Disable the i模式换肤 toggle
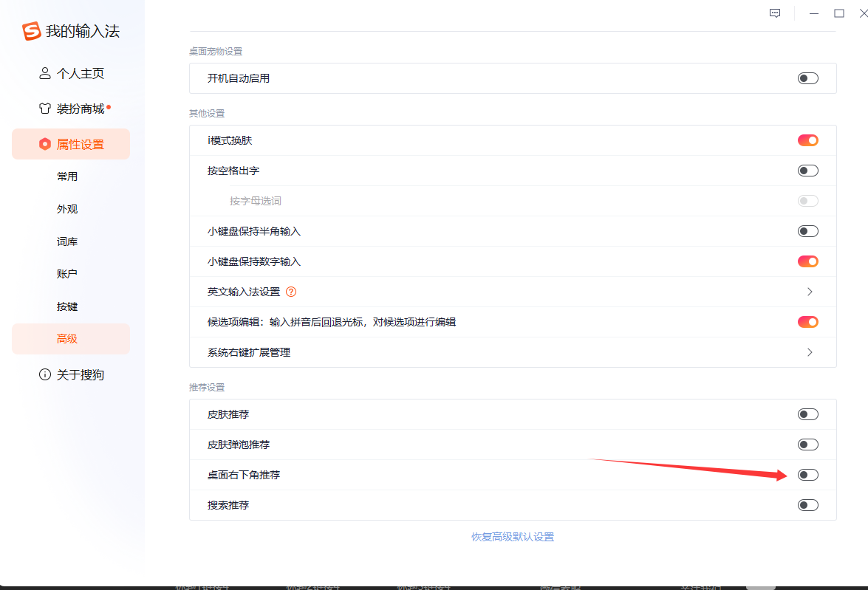Image resolution: width=868 pixels, height=590 pixels. 807,140
